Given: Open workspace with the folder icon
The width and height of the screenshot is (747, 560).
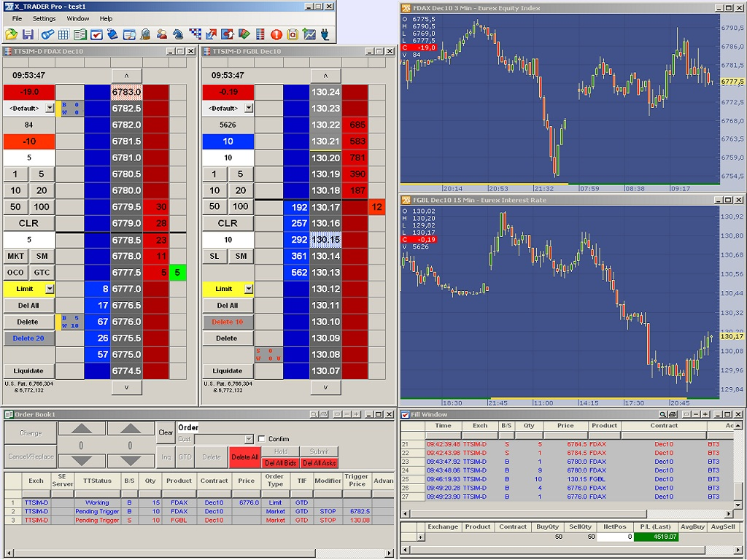Looking at the screenshot, I should pos(11,34).
